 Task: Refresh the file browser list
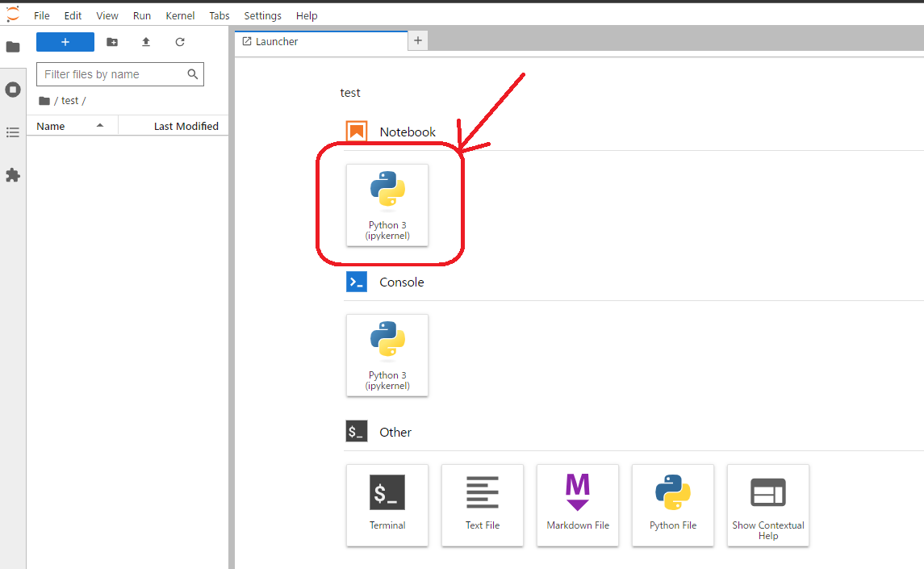tap(180, 42)
